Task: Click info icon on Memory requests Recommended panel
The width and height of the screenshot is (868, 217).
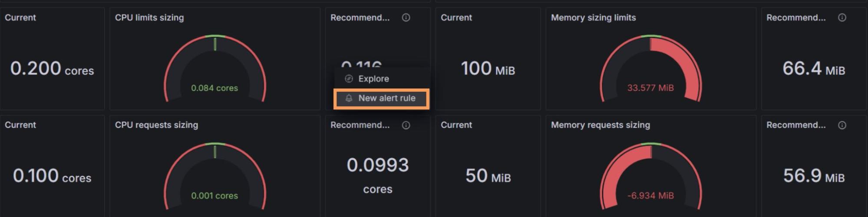Action: [842, 125]
